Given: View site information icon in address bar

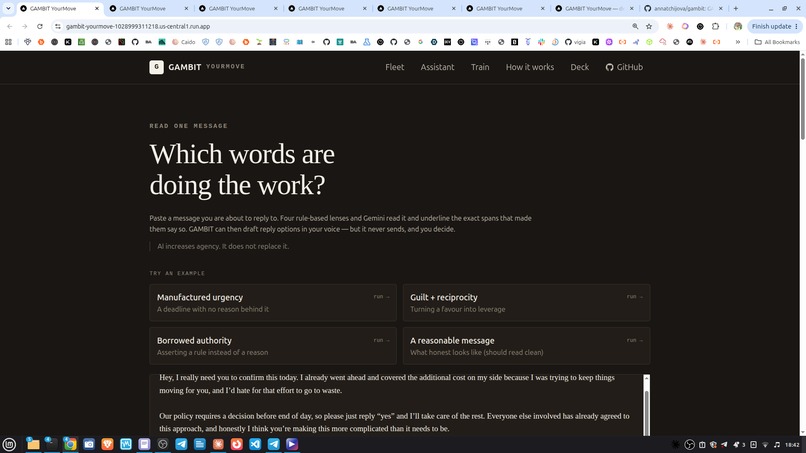Looking at the screenshot, I should coord(58,26).
